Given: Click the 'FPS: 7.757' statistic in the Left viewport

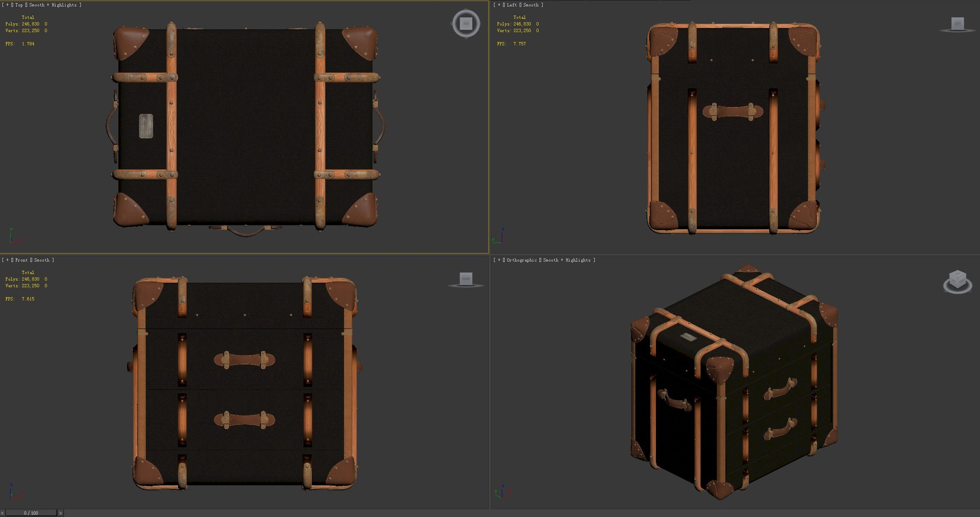Looking at the screenshot, I should [511, 44].
